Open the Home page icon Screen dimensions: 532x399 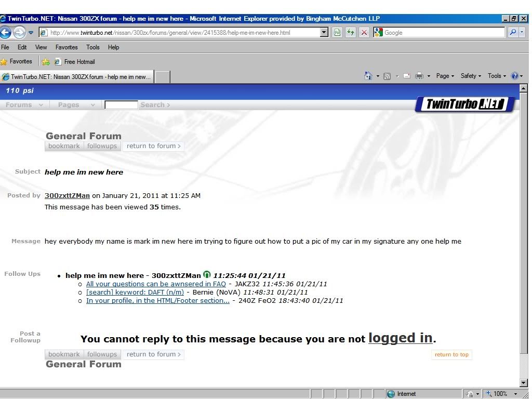(368, 76)
